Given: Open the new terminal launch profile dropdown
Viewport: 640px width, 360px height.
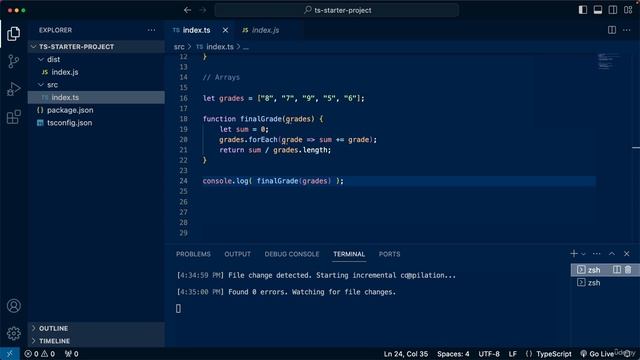Looking at the screenshot, I should 583,254.
